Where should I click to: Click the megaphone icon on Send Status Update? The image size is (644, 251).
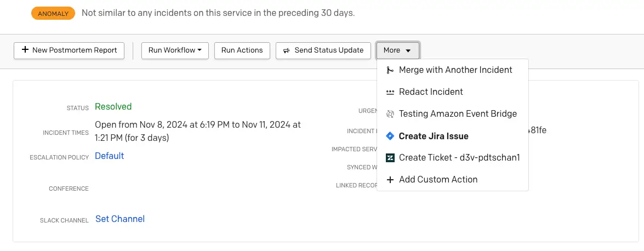(286, 50)
